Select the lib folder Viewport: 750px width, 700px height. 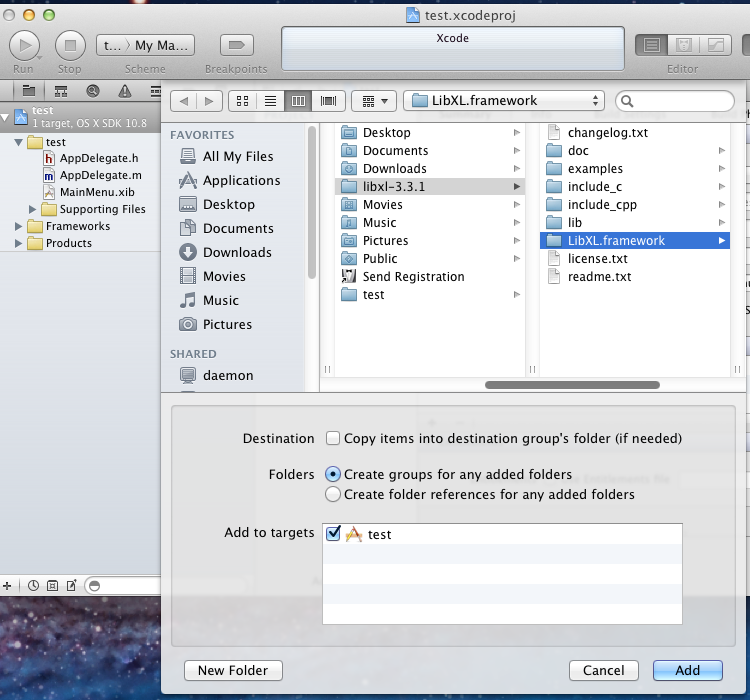coord(635,222)
